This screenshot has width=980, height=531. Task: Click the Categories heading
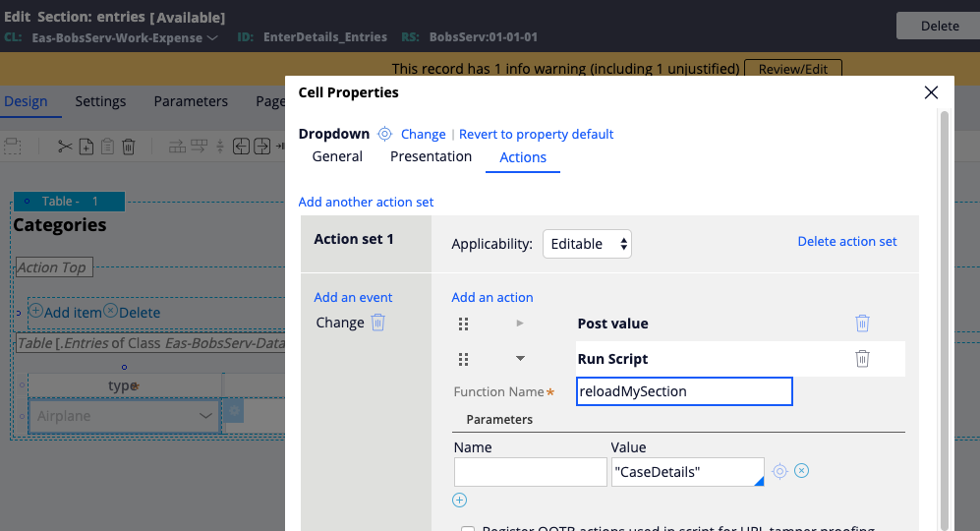pyautogui.click(x=60, y=225)
